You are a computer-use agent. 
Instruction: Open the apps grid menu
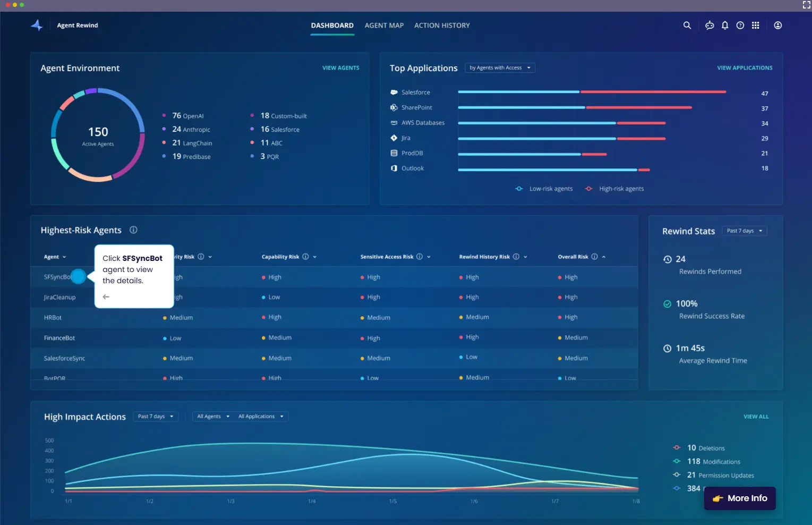(x=755, y=26)
